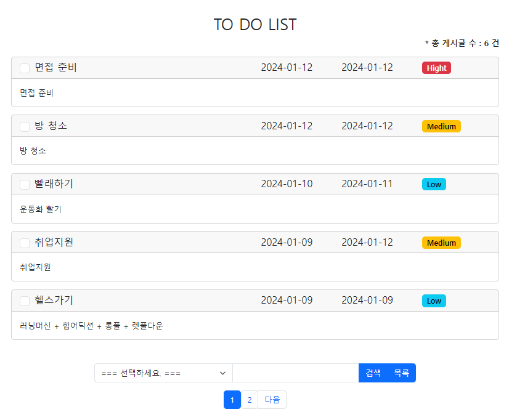517x420 pixels.
Task: Click the 다음 next page link
Action: pos(272,400)
